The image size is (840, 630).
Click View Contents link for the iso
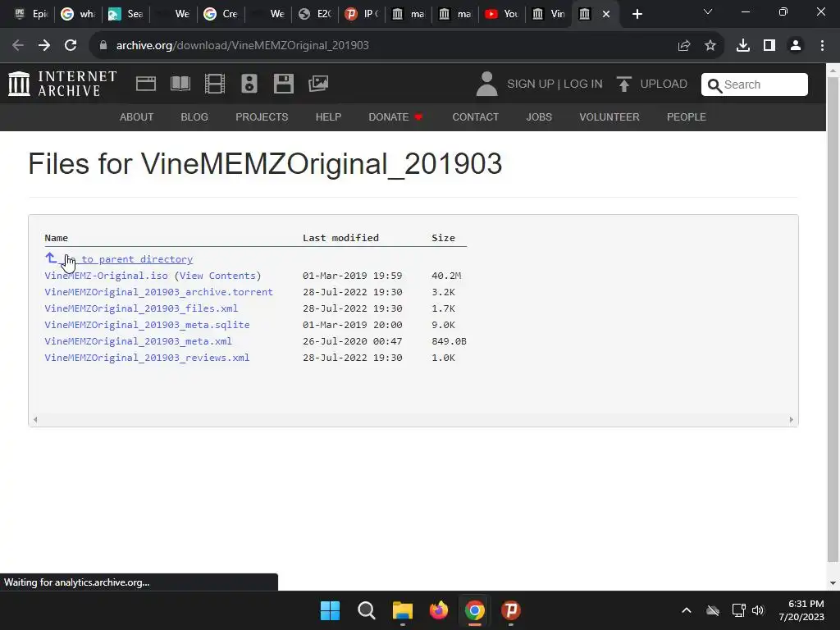[x=217, y=276]
